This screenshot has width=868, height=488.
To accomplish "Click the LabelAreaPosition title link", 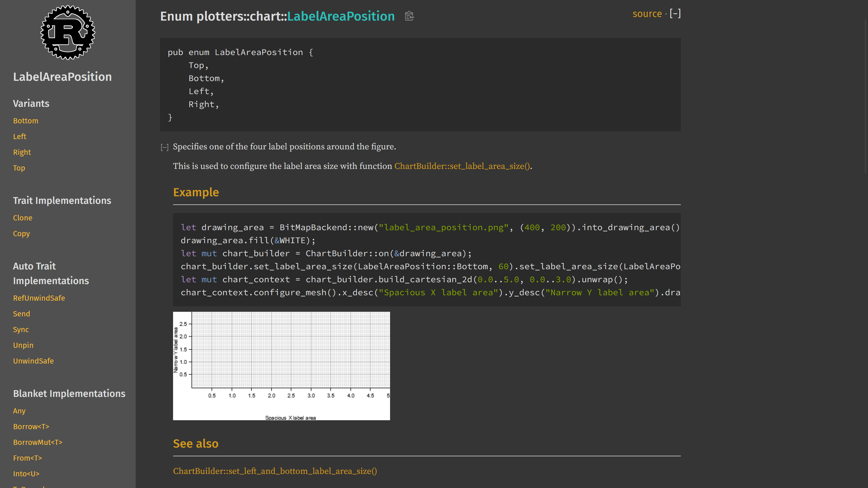I will tap(341, 16).
